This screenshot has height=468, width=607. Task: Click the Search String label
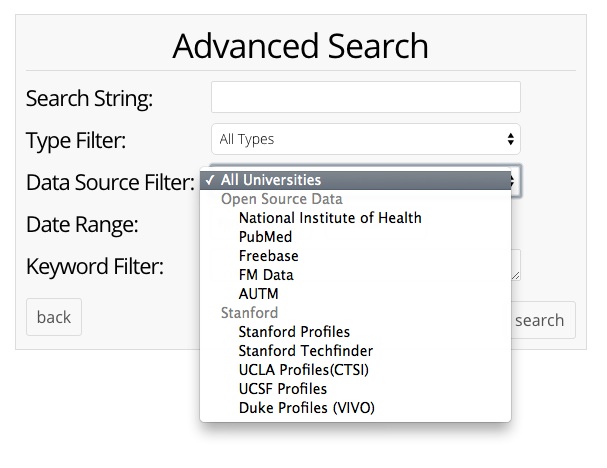[89, 98]
